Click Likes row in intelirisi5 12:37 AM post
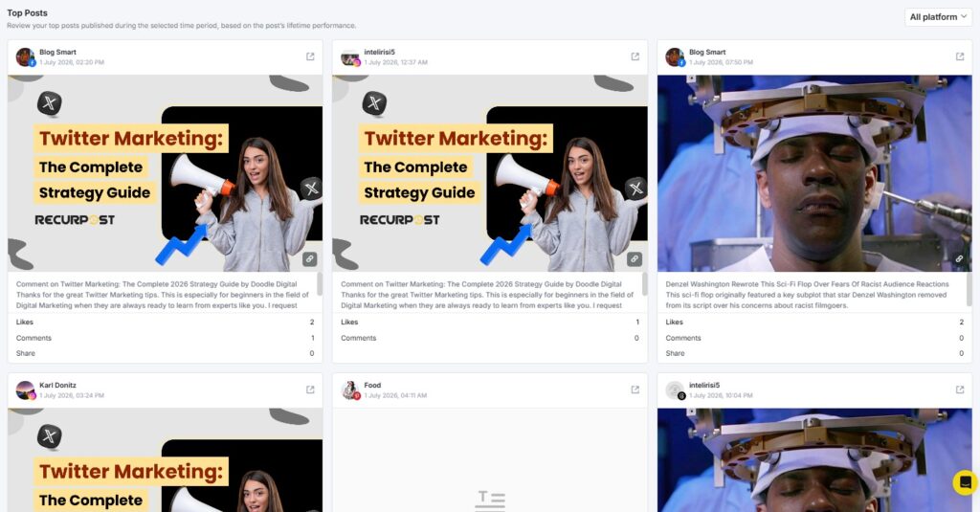Screen dimensions: 980x512 pos(490,322)
